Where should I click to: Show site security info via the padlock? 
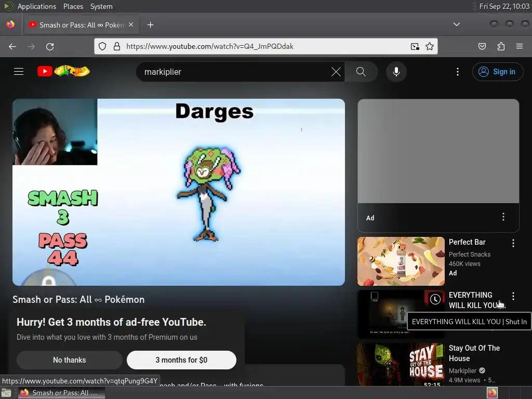117,46
